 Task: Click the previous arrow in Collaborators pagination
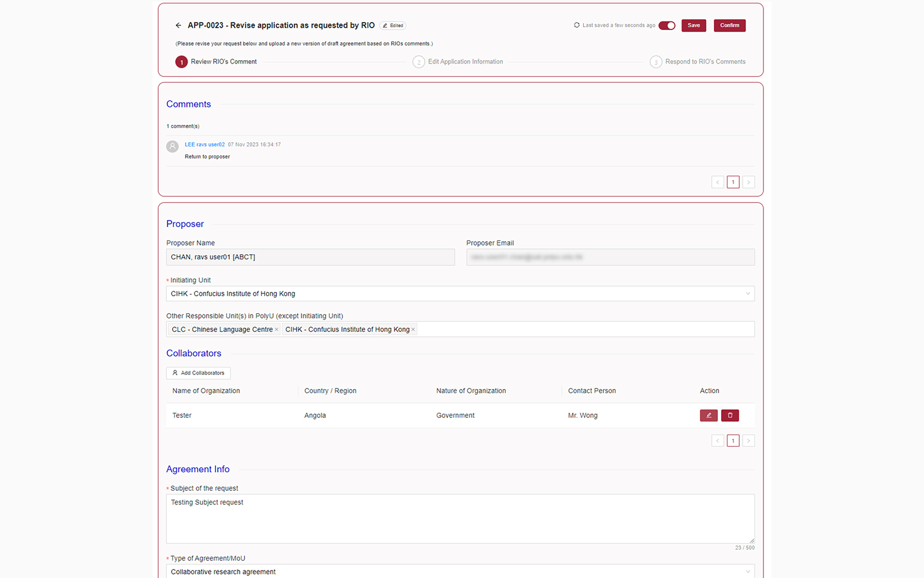tap(717, 440)
